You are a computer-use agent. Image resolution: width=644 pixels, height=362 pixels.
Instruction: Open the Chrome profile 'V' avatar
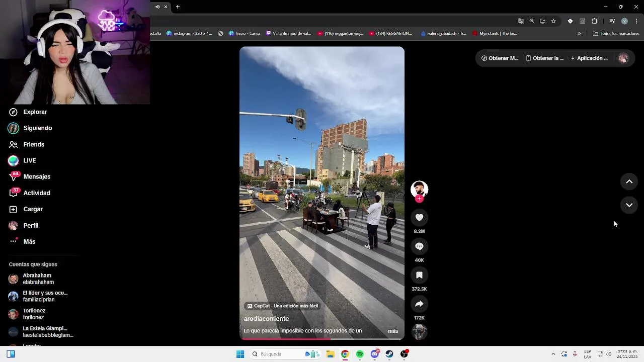click(624, 21)
